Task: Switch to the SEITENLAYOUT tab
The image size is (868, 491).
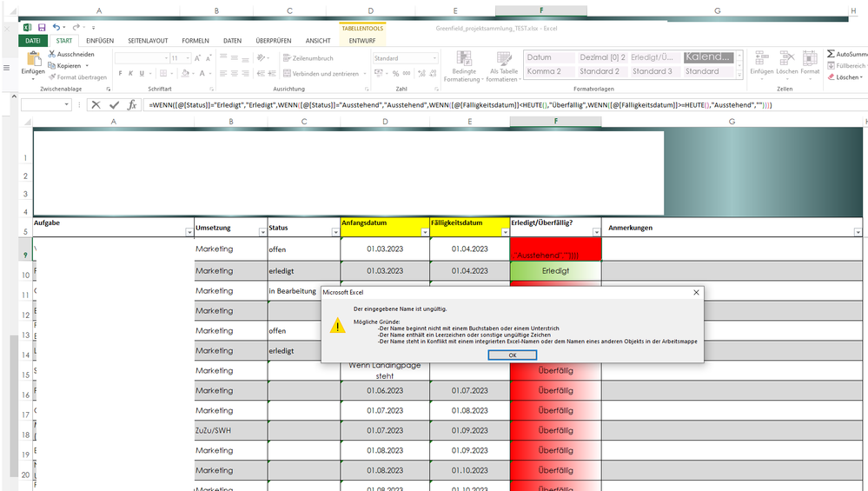Action: [148, 40]
